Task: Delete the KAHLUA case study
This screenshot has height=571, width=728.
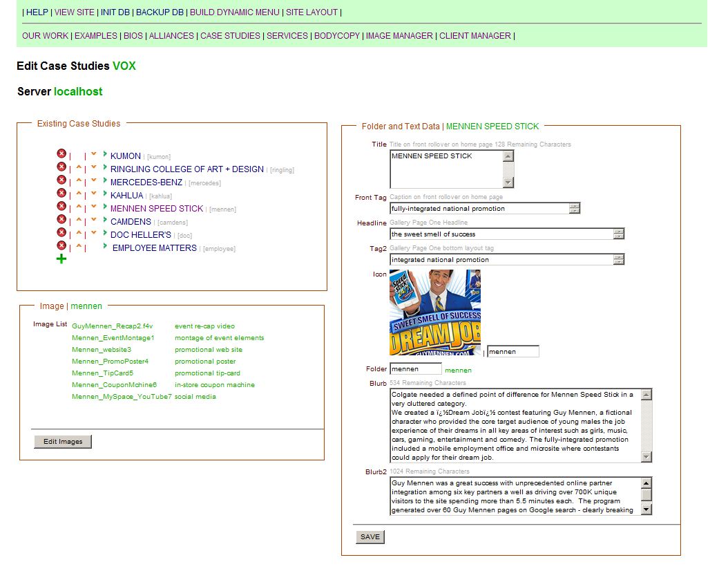Action: 61,193
